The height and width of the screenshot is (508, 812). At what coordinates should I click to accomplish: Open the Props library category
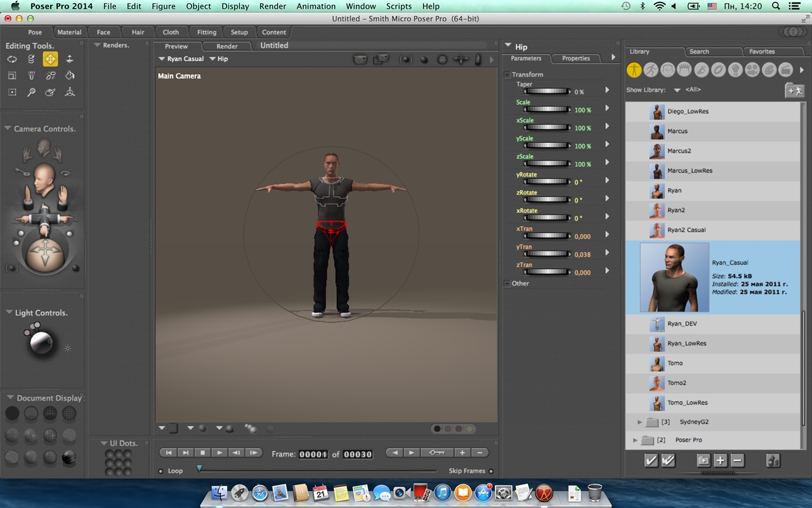(718, 70)
